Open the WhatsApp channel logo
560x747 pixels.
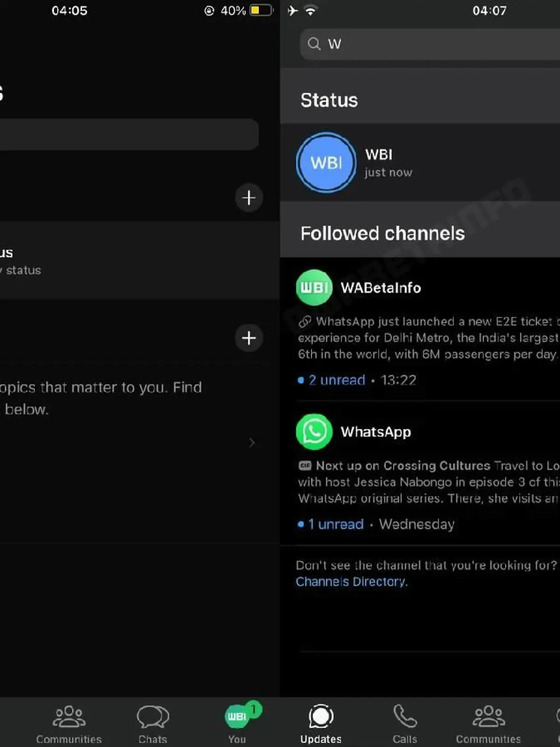point(314,432)
